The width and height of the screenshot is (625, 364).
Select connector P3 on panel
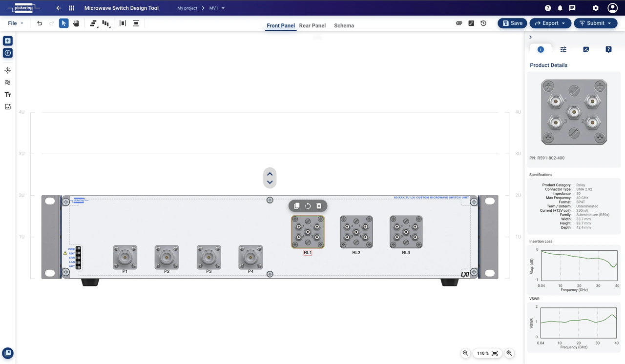pos(209,257)
